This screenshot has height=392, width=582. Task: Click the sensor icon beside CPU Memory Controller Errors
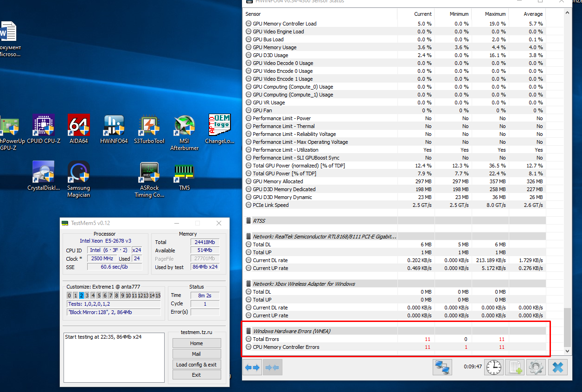point(249,347)
